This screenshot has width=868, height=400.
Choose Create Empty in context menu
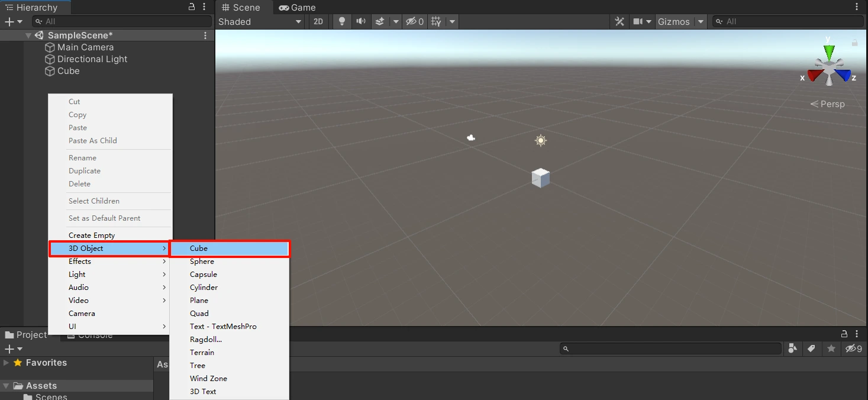(92, 236)
